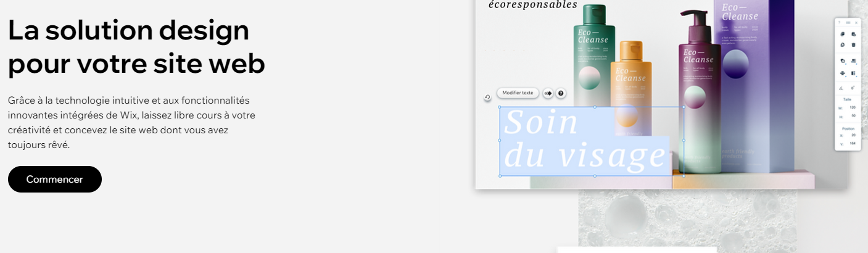Click the help question mark near Modifier texte
This screenshot has width=868, height=253.
[561, 93]
